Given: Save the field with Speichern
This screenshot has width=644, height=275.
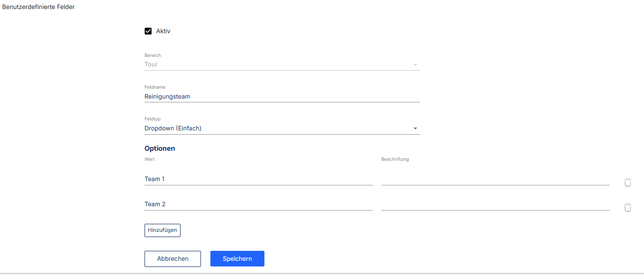Looking at the screenshot, I should tap(237, 259).
